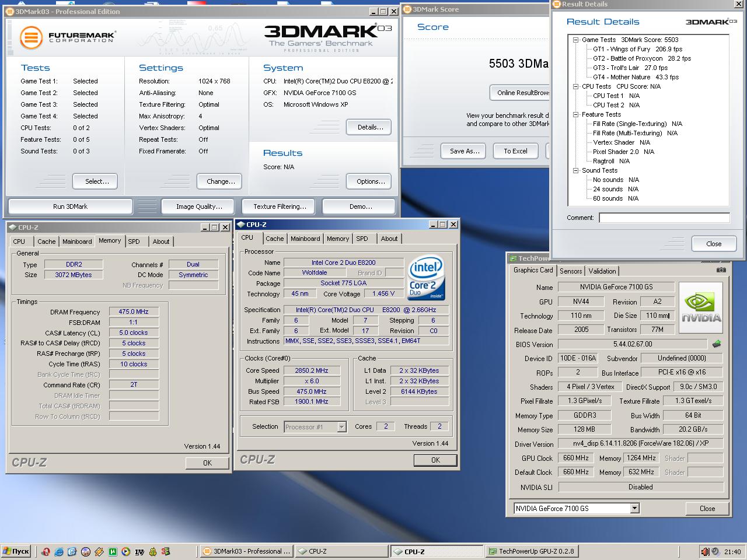Click Close button in GPU-Z
This screenshot has height=560, width=747.
click(707, 509)
